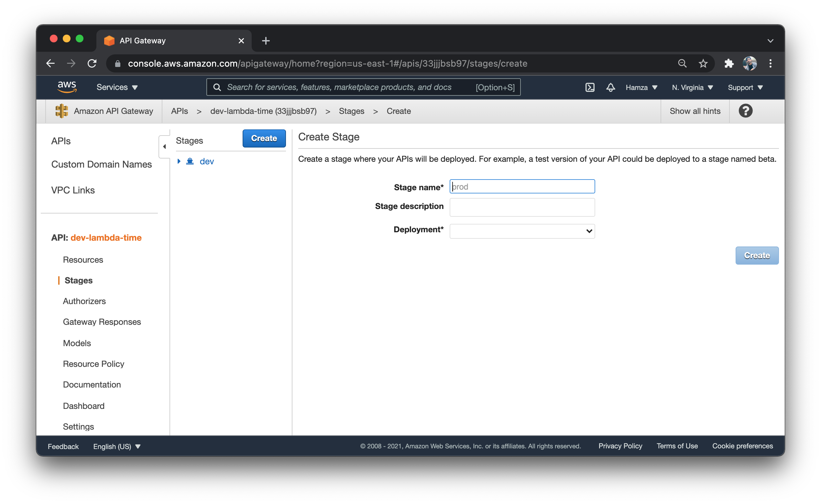
Task: Select the dev stage
Action: click(x=207, y=161)
